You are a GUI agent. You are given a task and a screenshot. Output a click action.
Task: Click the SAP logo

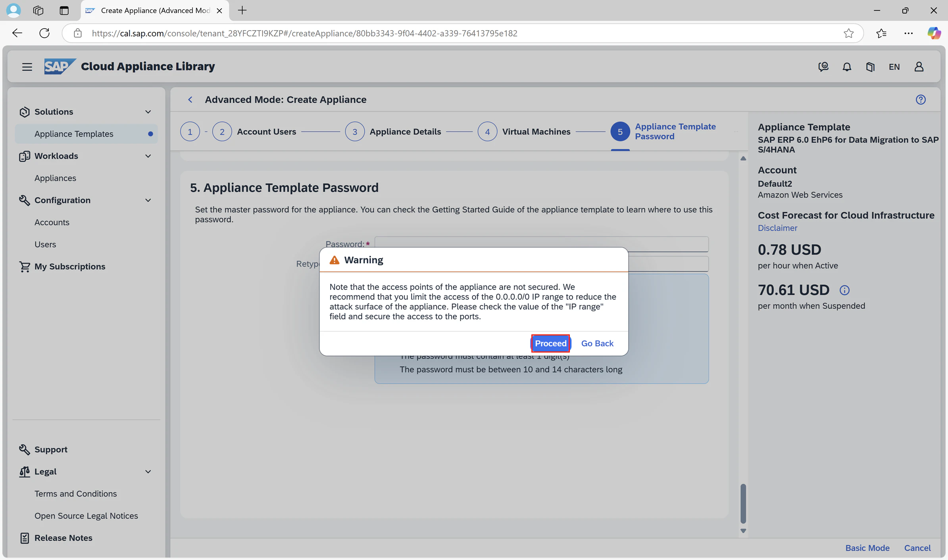pyautogui.click(x=60, y=66)
